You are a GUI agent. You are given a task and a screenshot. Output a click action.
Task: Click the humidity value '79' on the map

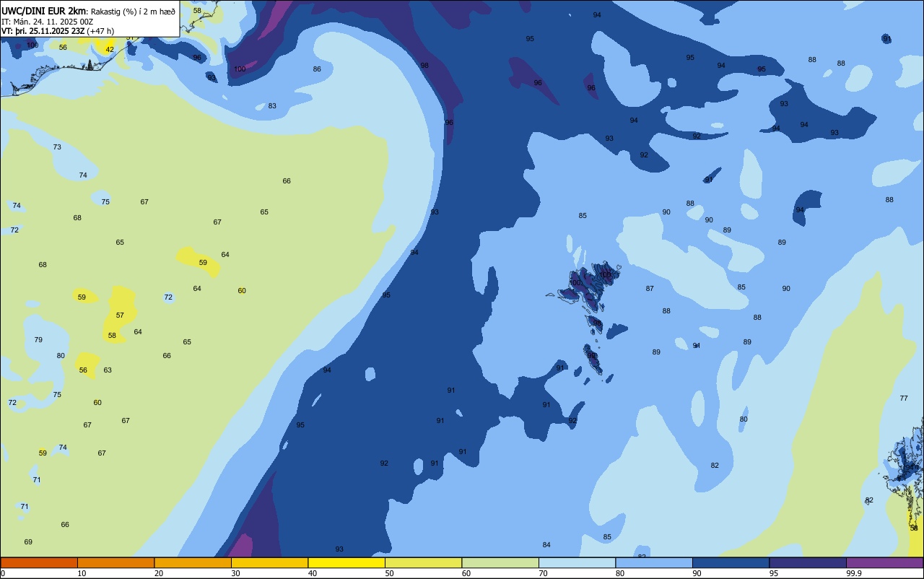pos(38,340)
